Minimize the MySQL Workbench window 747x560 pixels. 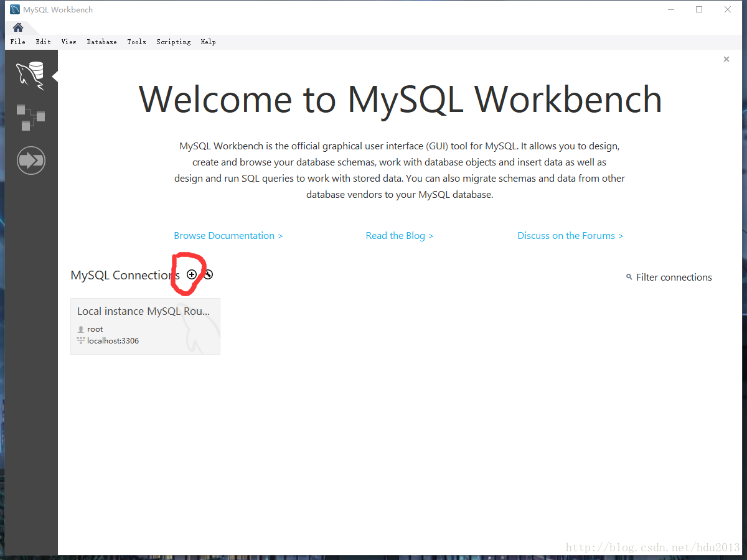coord(671,9)
